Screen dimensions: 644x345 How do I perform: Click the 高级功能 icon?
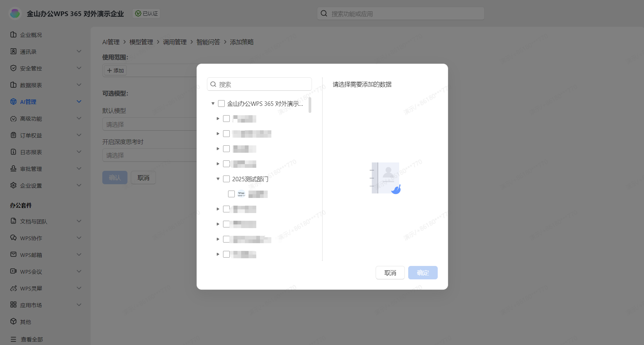(13, 119)
